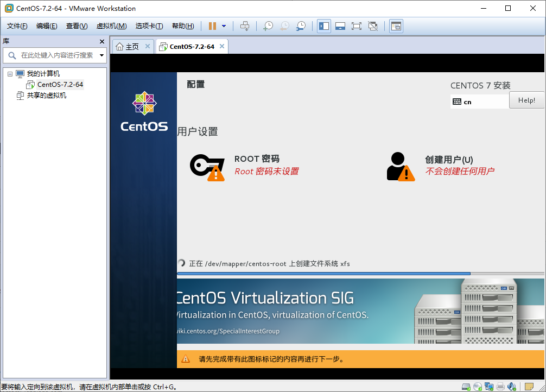This screenshot has width=546, height=392.
Task: Open the snapshot manager icon
Action: pyautogui.click(x=301, y=26)
